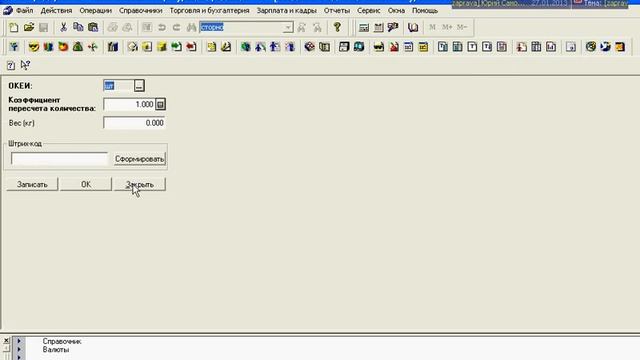Click the Записать button
The image size is (640, 360).
32,184
